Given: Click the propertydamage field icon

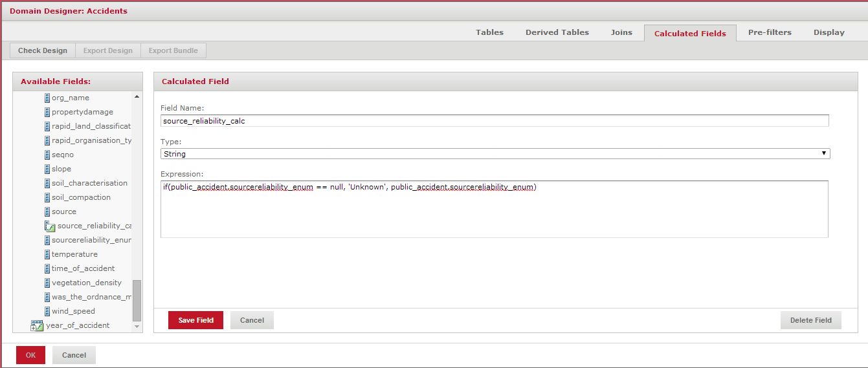Looking at the screenshot, I should [47, 112].
